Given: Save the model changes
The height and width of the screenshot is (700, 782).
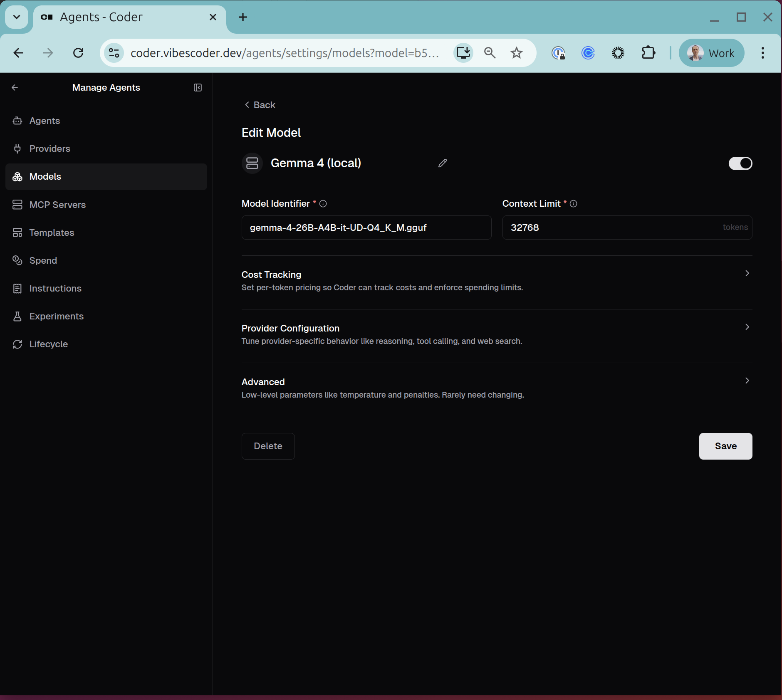Looking at the screenshot, I should 725,446.
